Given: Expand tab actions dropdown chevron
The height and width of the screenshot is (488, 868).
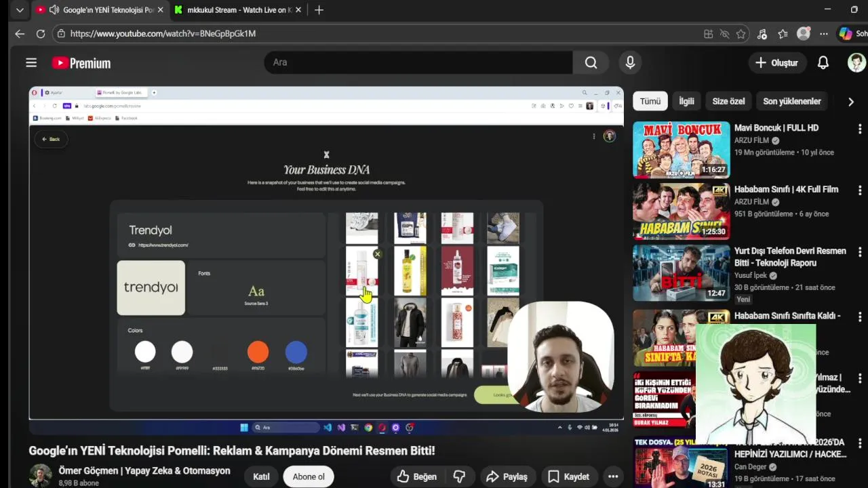Looking at the screenshot, I should pyautogui.click(x=19, y=10).
